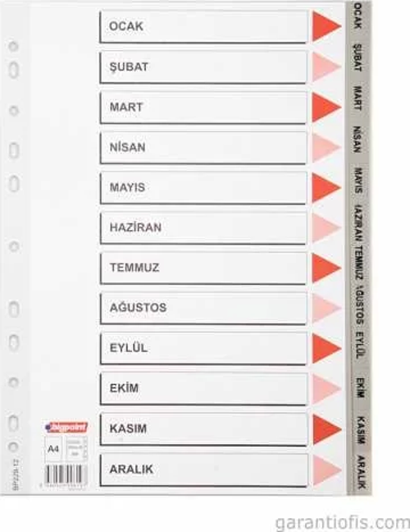Select the OCAK side tab
The height and width of the screenshot is (532, 410).
coord(358,17)
